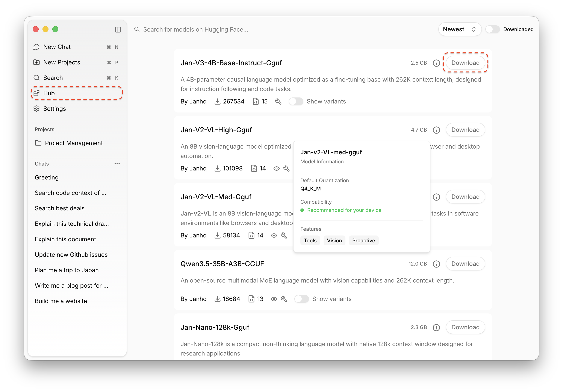Click info icon for Jan-Nano-128k-Gguf
563x392 pixels.
(436, 327)
